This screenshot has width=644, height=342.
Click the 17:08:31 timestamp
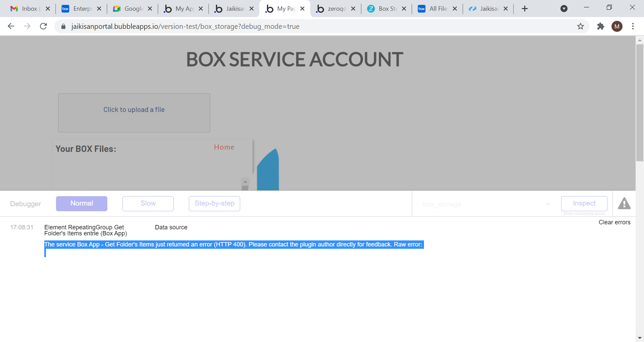[22, 227]
